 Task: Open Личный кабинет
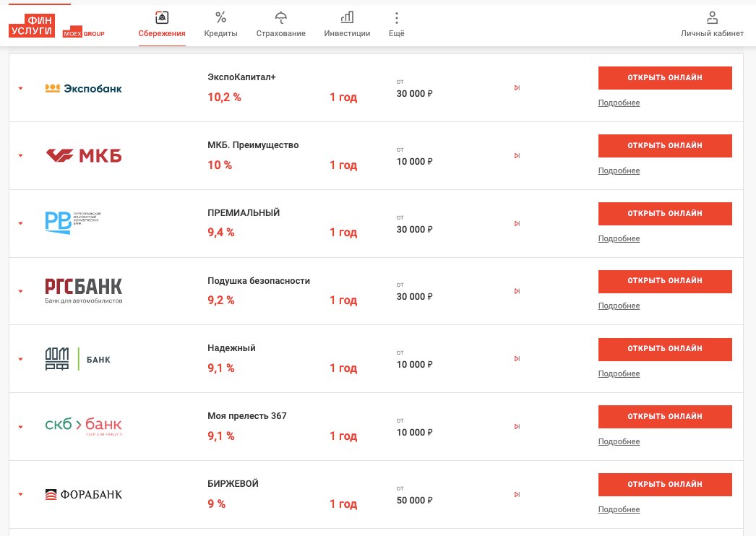pyautogui.click(x=712, y=25)
